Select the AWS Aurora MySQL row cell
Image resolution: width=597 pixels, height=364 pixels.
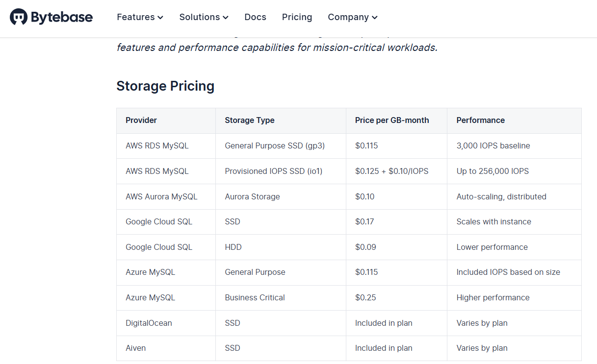(161, 196)
